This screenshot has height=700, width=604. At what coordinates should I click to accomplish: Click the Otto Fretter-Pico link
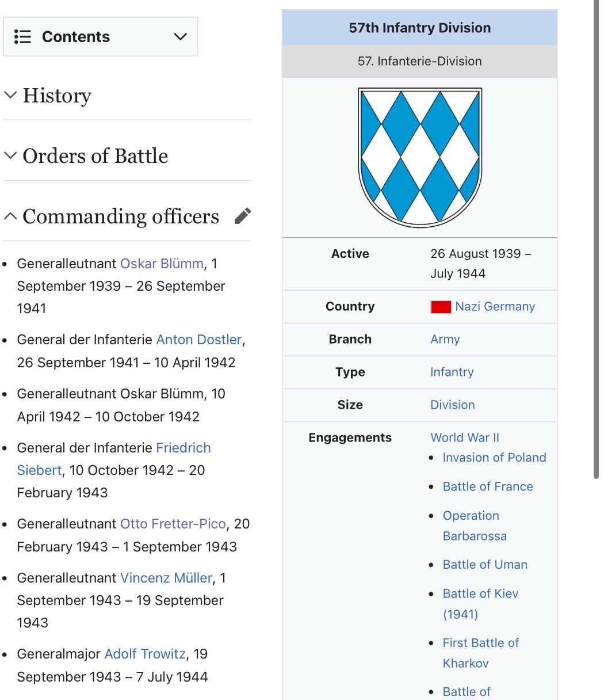pos(173,524)
